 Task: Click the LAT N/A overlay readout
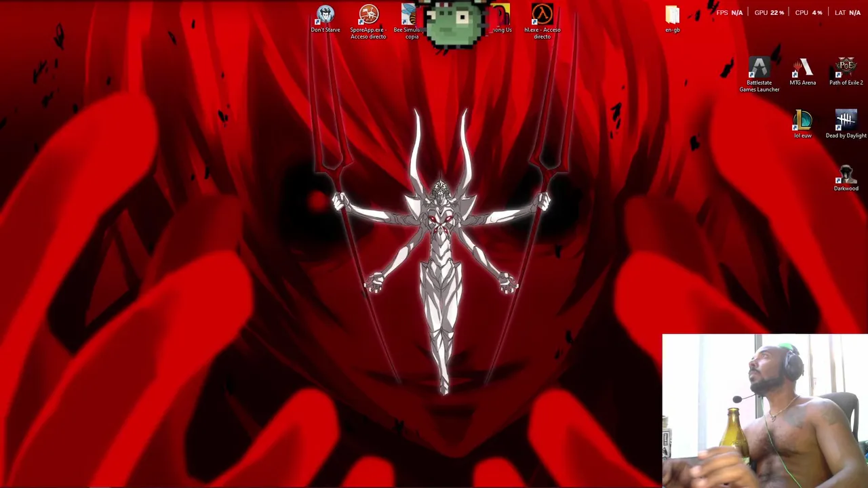coord(848,12)
